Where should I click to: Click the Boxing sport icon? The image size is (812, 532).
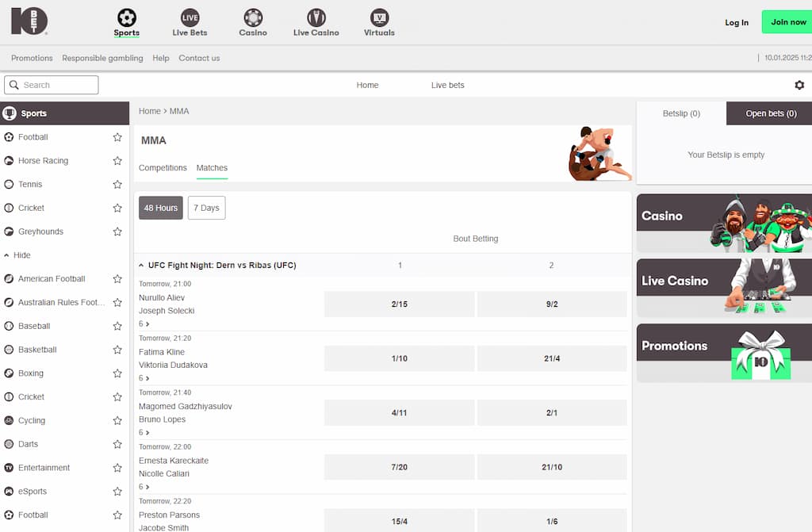[x=9, y=373]
